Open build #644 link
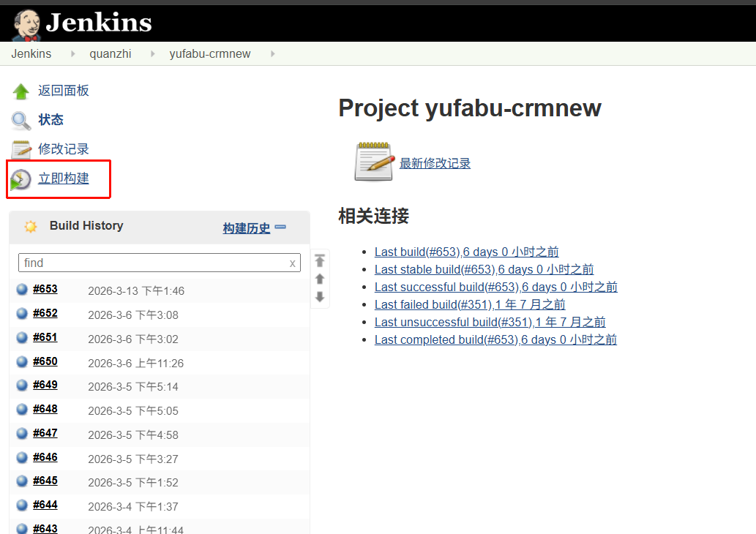 click(45, 505)
